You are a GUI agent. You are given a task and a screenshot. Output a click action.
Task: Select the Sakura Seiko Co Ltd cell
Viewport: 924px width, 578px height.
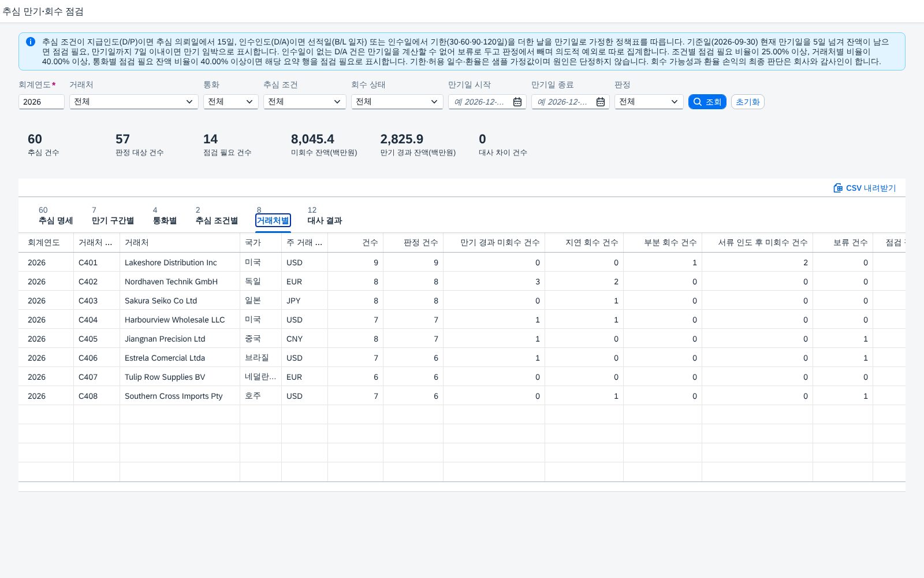coord(180,301)
